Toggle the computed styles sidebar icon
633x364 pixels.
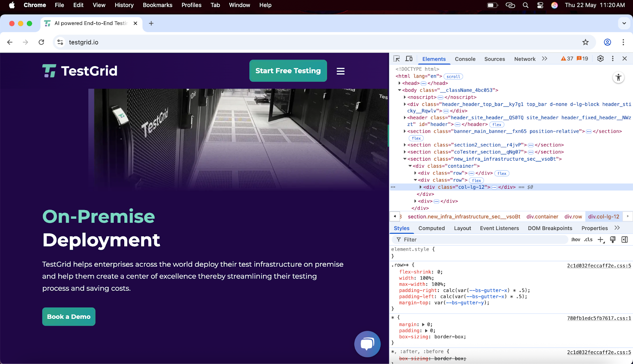point(625,240)
